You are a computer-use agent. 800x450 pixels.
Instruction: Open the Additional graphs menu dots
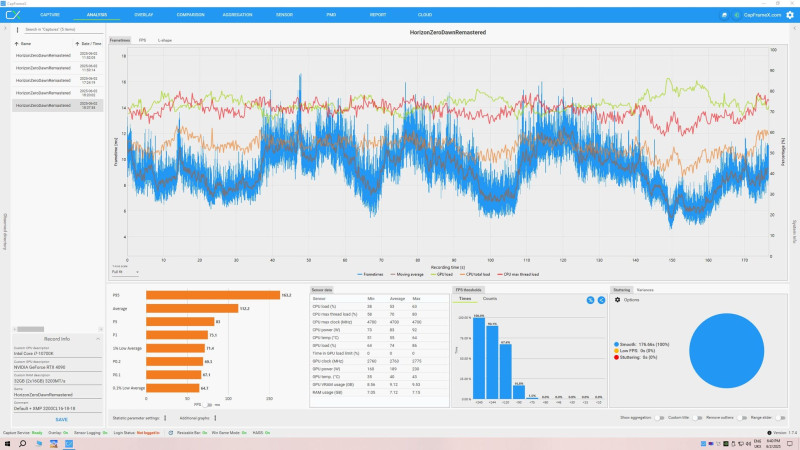coord(215,418)
